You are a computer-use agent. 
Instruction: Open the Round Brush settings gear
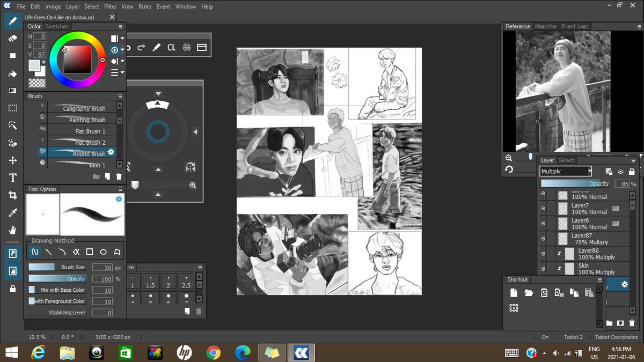click(111, 152)
